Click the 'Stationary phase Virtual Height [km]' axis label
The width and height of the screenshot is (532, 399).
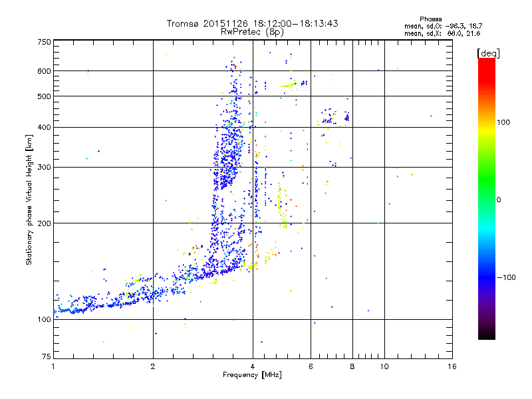click(29, 200)
